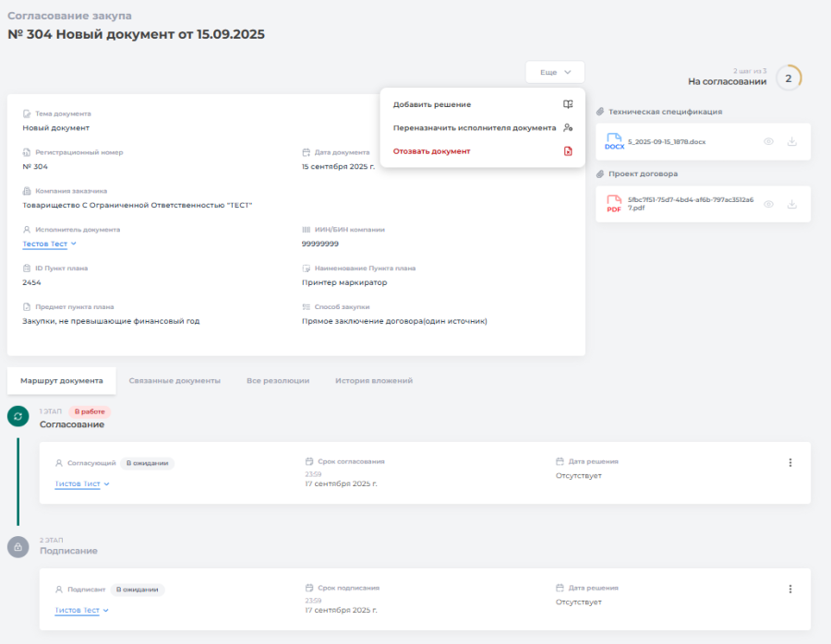
Task: Choose "Переназначить исполнителя документа" menu item
Action: point(475,128)
